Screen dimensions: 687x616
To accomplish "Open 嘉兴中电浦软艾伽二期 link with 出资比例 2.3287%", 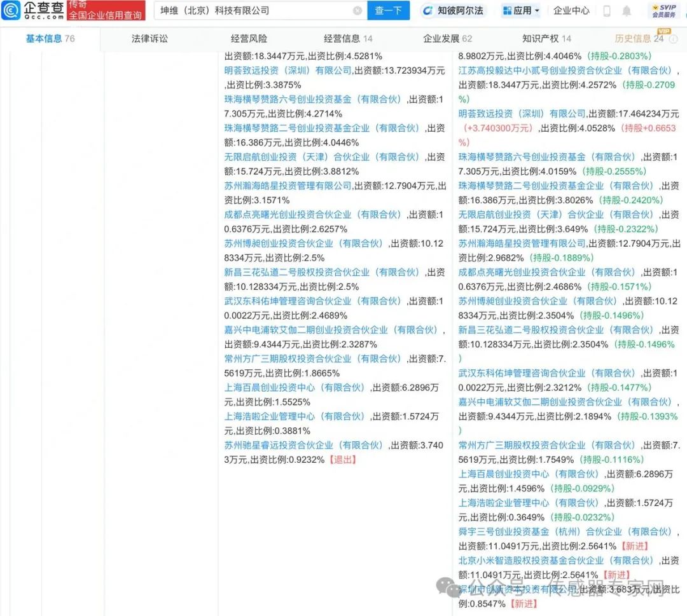I will click(x=332, y=330).
